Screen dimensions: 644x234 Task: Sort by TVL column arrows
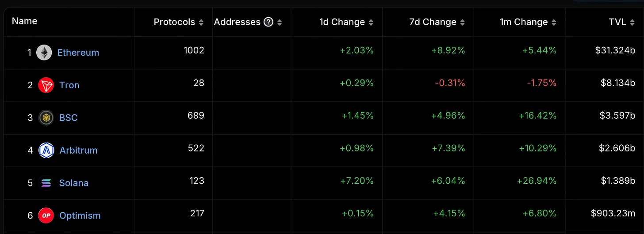point(636,23)
